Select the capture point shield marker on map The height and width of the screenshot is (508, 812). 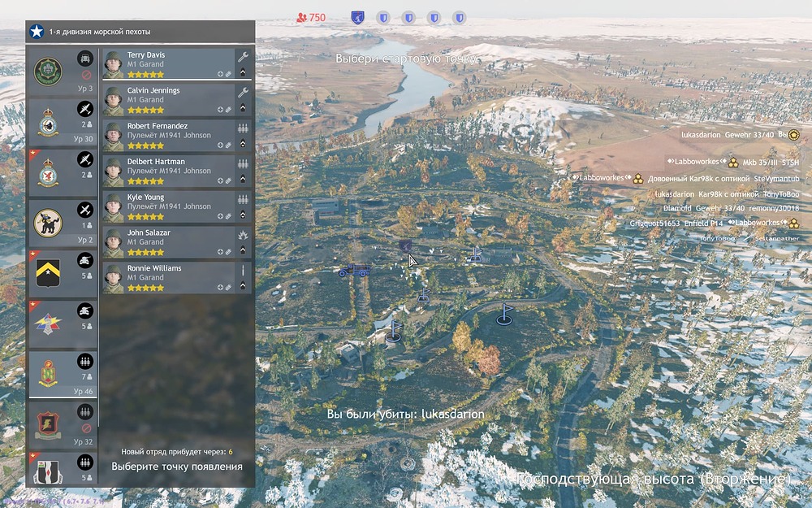pos(405,245)
